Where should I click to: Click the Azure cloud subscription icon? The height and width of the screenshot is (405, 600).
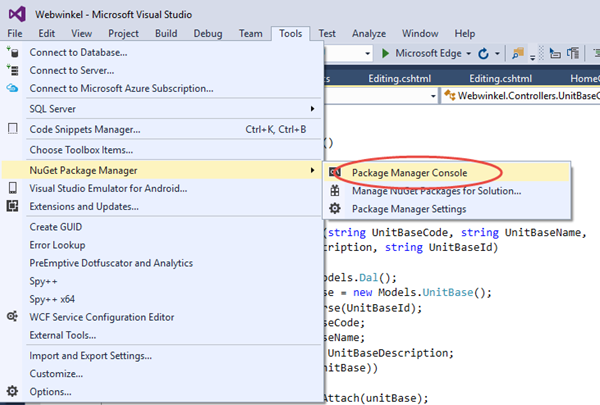coord(13,88)
